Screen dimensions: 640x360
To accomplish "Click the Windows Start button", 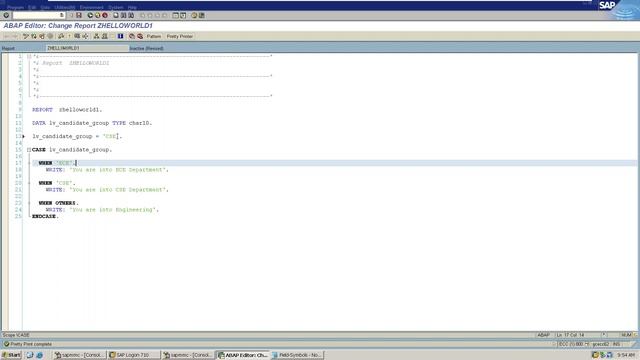I will click(11, 355).
